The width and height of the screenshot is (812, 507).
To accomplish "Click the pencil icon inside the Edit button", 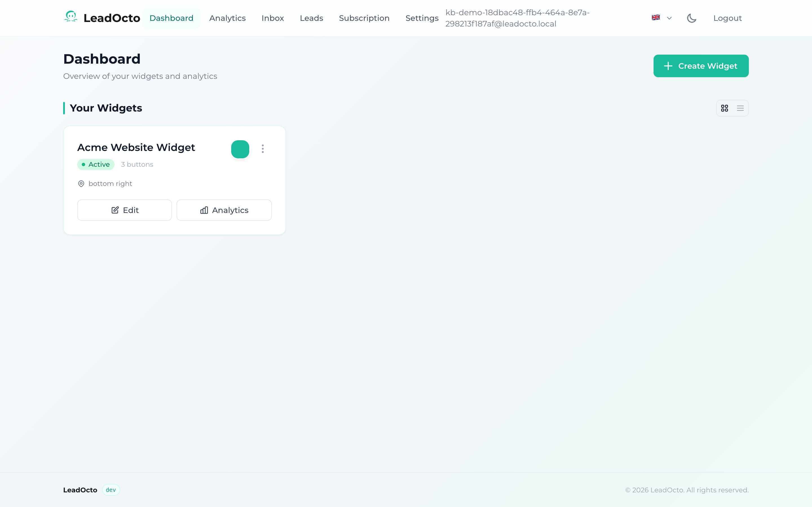I will (115, 210).
